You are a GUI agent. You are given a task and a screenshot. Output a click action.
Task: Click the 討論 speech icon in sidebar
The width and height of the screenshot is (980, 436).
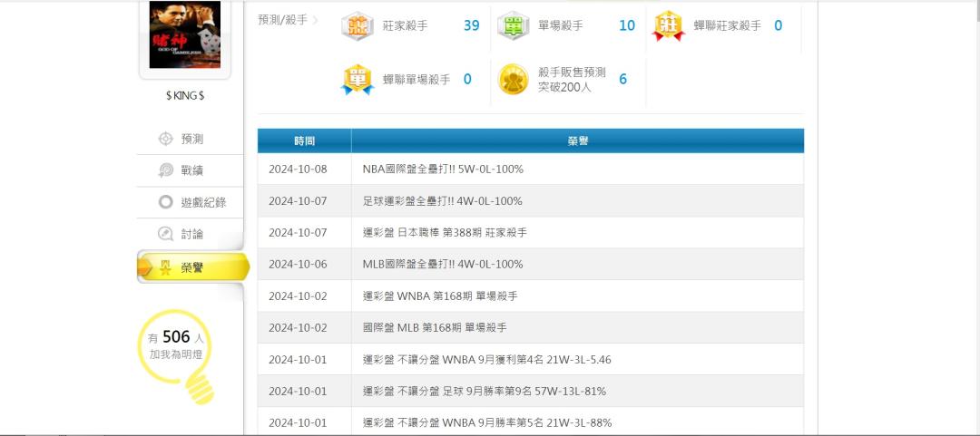165,234
